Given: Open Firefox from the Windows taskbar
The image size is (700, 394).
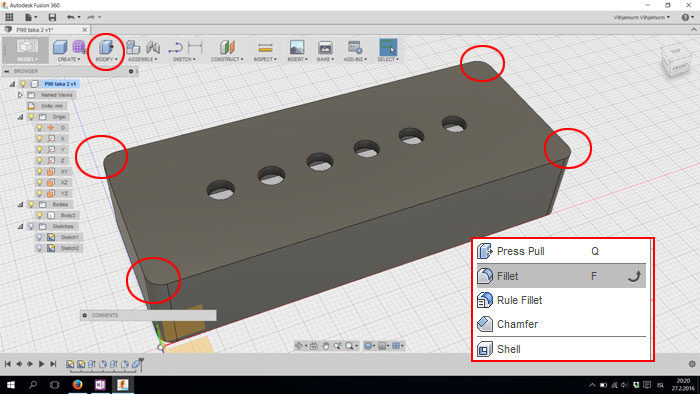Looking at the screenshot, I should coord(77,385).
